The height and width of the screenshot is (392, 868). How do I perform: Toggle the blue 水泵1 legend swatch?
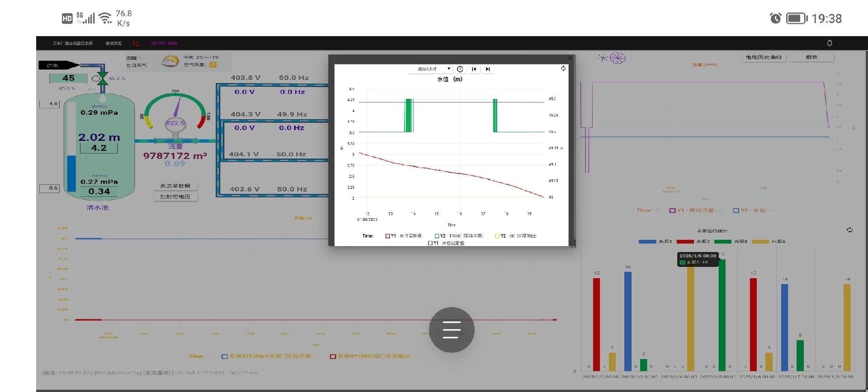pyautogui.click(x=647, y=242)
